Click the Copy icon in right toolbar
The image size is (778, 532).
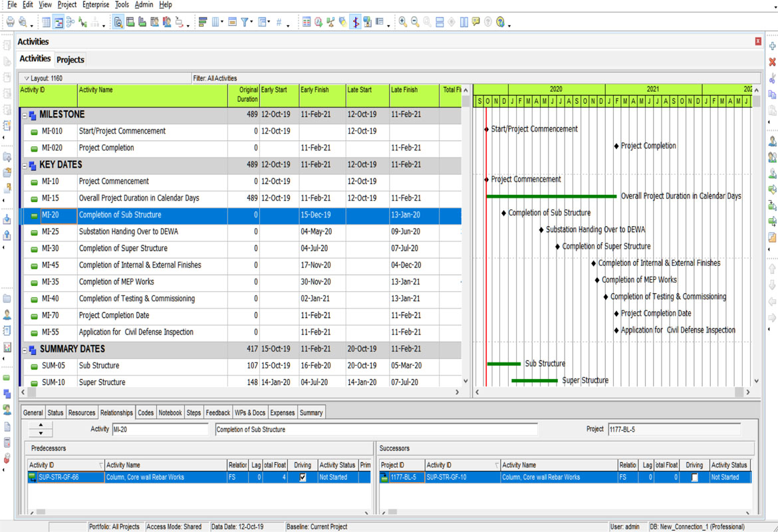point(773,94)
